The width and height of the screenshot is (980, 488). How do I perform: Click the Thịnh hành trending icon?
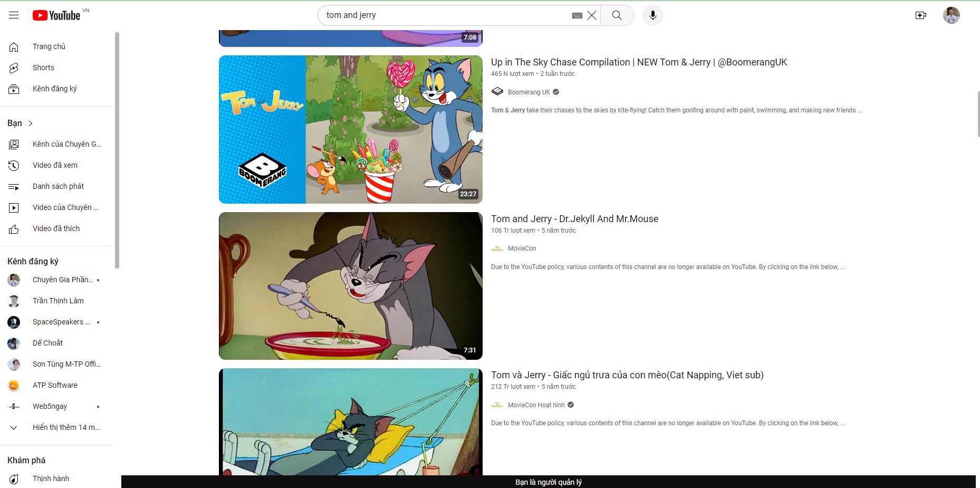(x=14, y=479)
